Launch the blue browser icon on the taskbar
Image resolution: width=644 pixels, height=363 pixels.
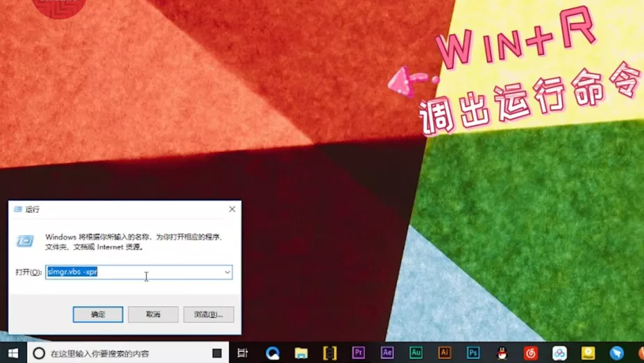tap(272, 353)
